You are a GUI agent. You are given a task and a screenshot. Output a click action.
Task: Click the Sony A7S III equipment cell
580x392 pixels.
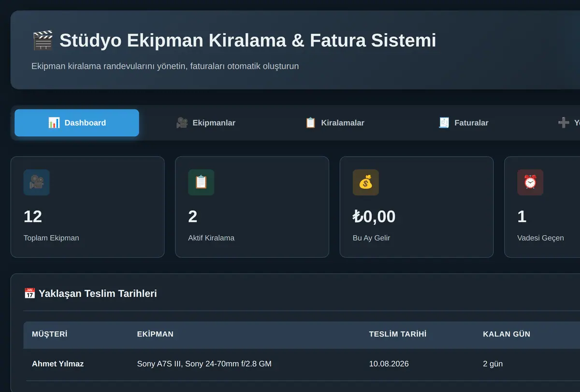(x=204, y=363)
